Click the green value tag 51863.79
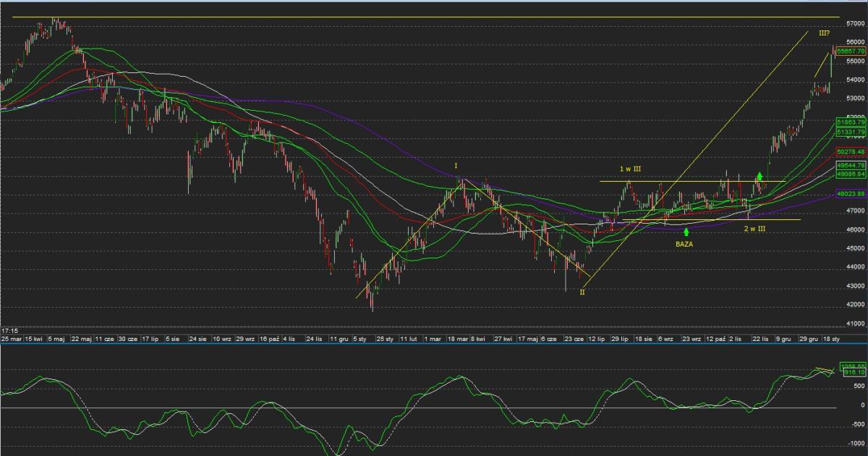Viewport: 868px width, 456px height. [x=851, y=123]
